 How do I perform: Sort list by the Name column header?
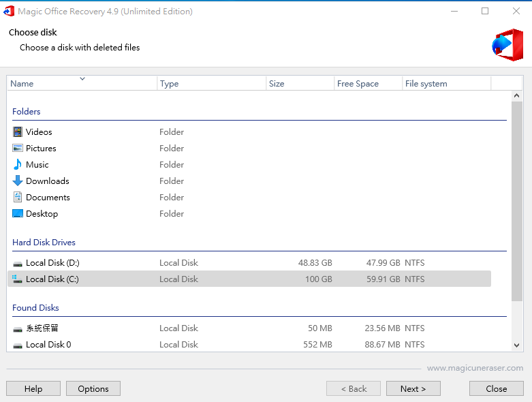coord(82,83)
